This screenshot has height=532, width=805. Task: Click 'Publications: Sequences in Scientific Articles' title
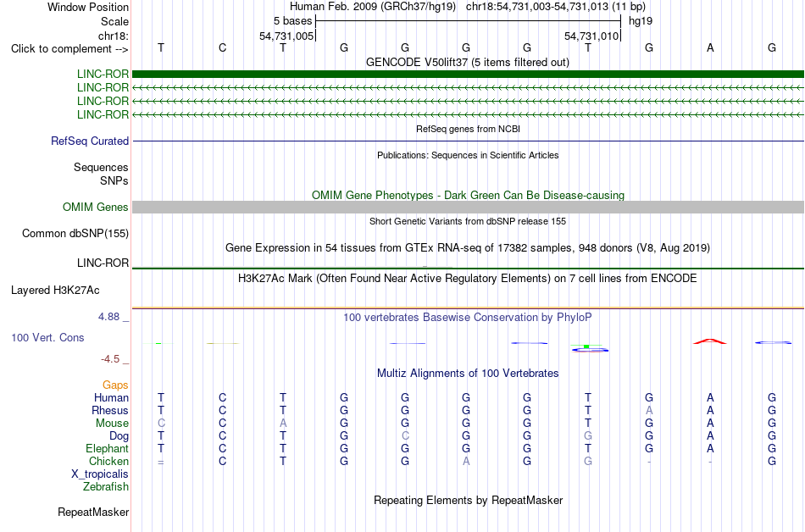pos(468,155)
